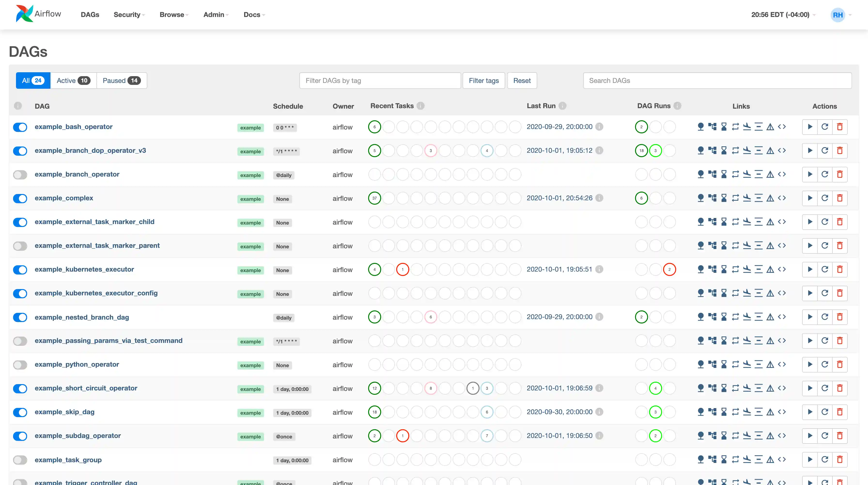Image resolution: width=868 pixels, height=485 pixels.
Task: Open Landing Times plane icon for example_short_circuit_operator
Action: (747, 388)
